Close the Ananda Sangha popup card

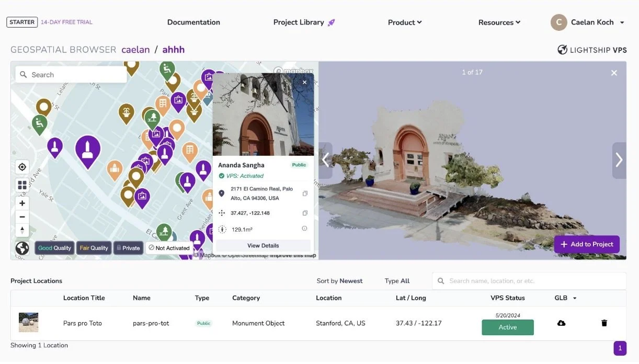click(305, 82)
